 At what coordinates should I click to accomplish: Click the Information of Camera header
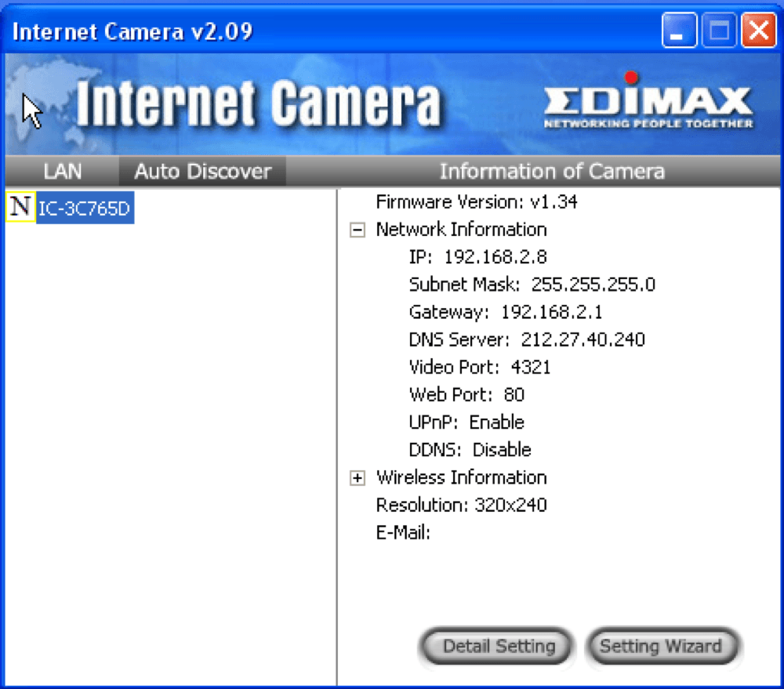(x=552, y=172)
